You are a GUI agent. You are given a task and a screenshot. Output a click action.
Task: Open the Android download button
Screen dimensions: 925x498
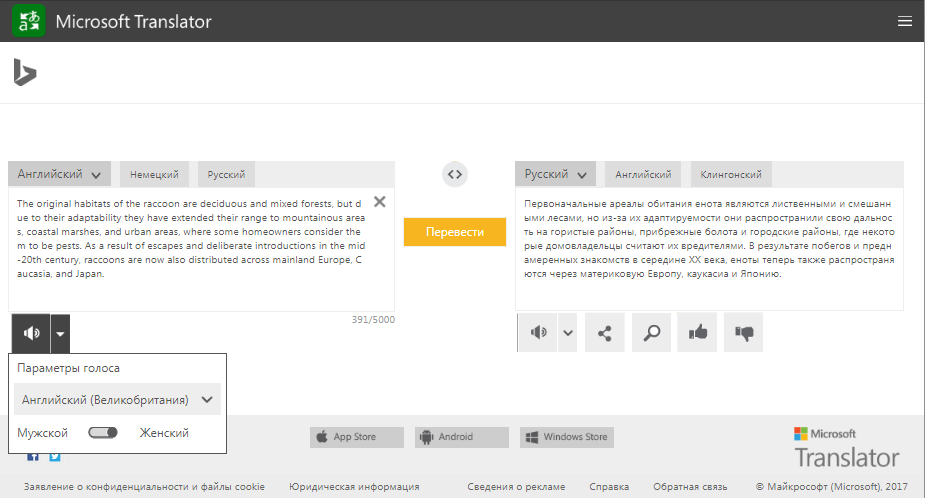click(x=462, y=437)
